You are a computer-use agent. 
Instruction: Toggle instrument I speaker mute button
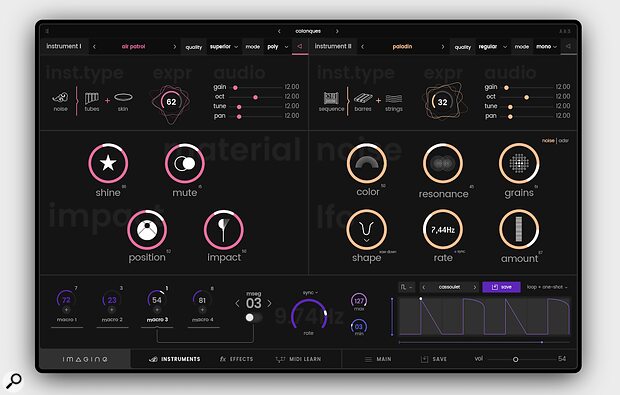click(x=300, y=47)
